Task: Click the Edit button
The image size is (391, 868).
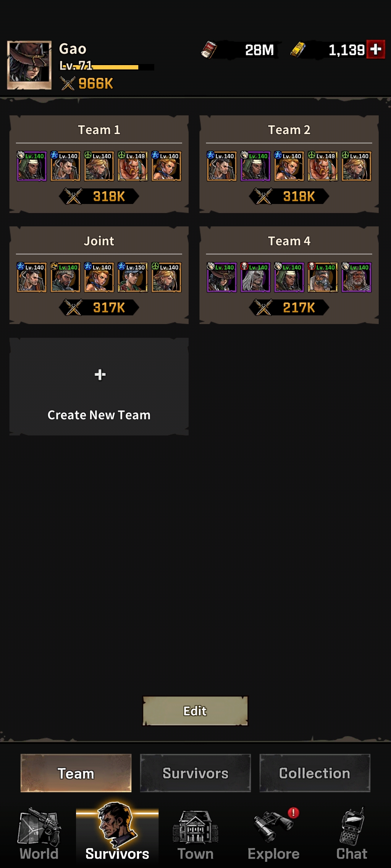Action: pos(195,711)
